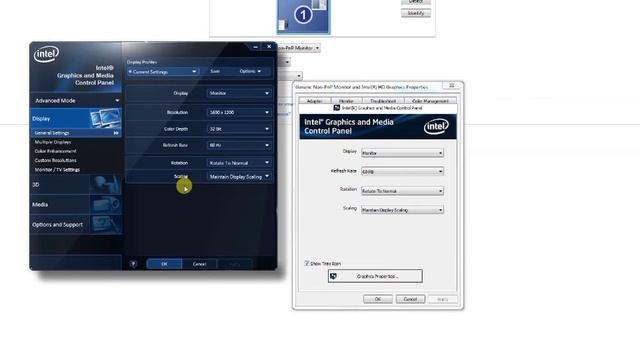Viewport: 640px width, 360px height.
Task: Select Monitor / TV Settings in sidebar
Action: click(57, 170)
